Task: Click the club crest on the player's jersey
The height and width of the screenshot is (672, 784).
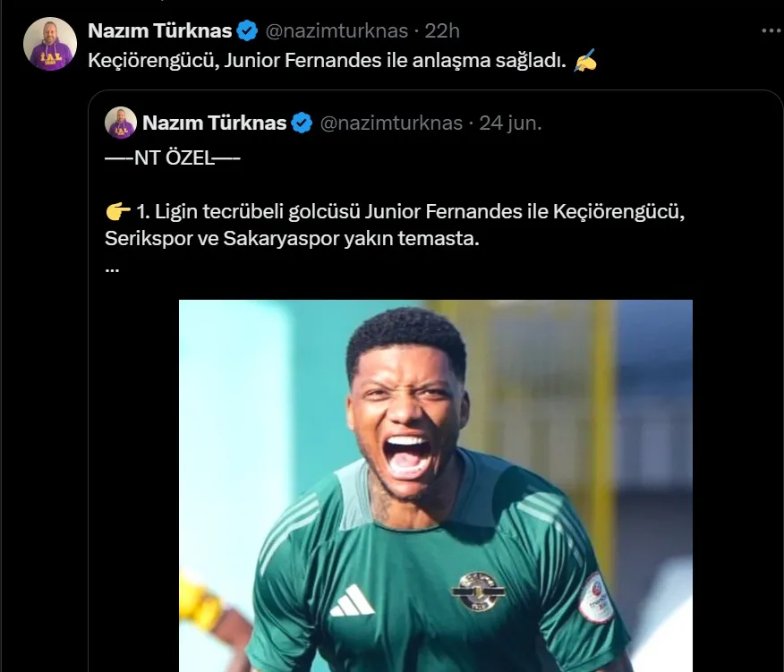Action: (477, 591)
